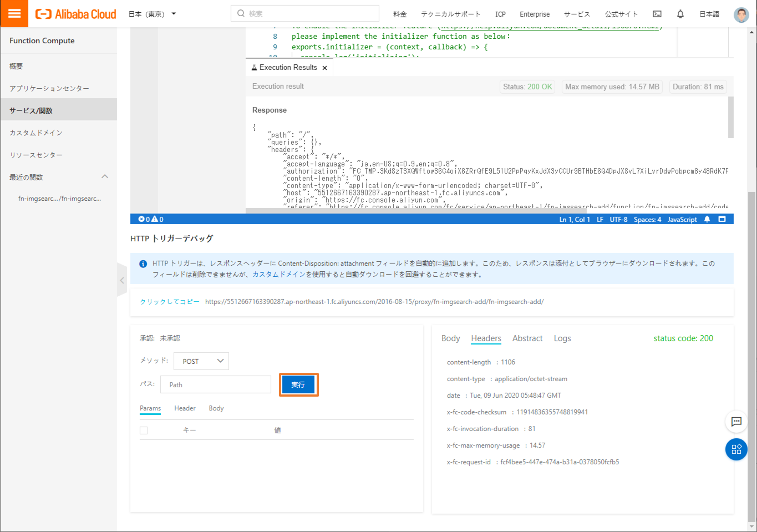Switch to response Abstract tab
This screenshot has width=757, height=532.
coord(527,338)
